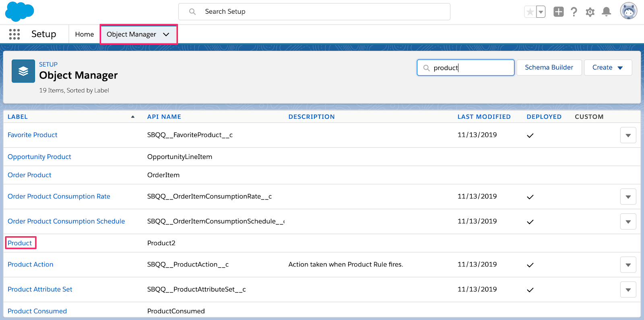Image resolution: width=644 pixels, height=320 pixels.
Task: View notifications bell icon
Action: click(606, 12)
